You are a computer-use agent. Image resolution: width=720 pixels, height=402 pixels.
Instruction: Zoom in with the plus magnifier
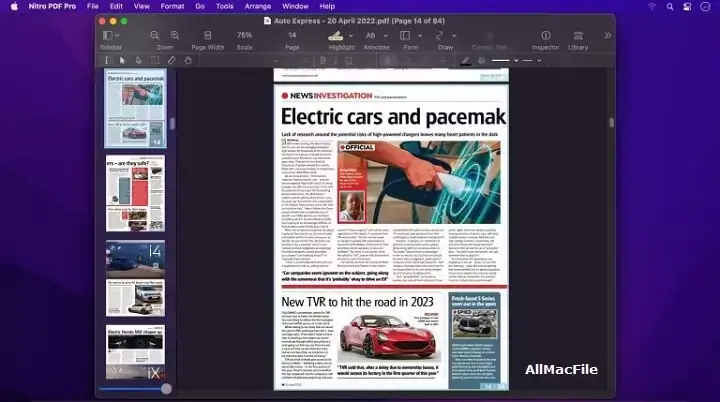175,35
